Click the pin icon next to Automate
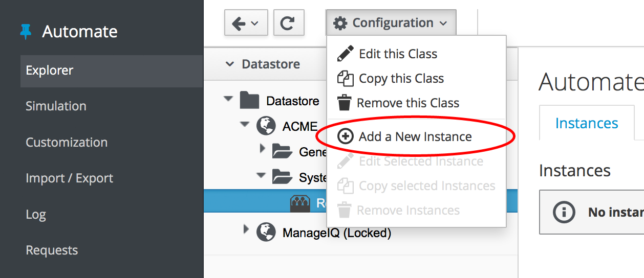The image size is (644, 278). pyautogui.click(x=26, y=32)
